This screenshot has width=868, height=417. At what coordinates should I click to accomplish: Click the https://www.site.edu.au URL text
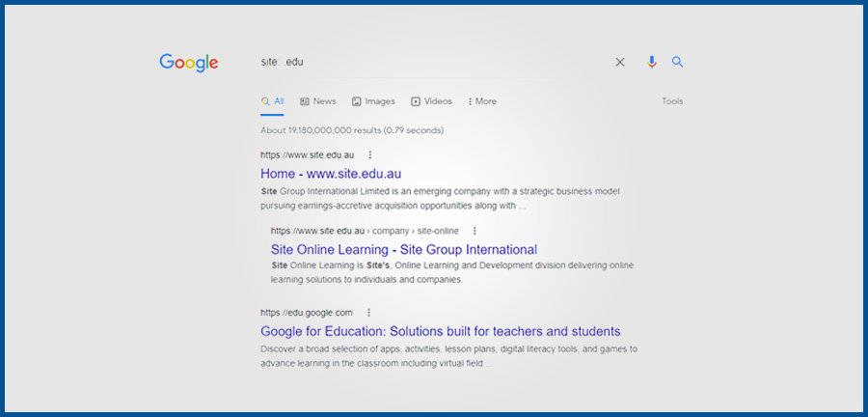[x=309, y=154]
